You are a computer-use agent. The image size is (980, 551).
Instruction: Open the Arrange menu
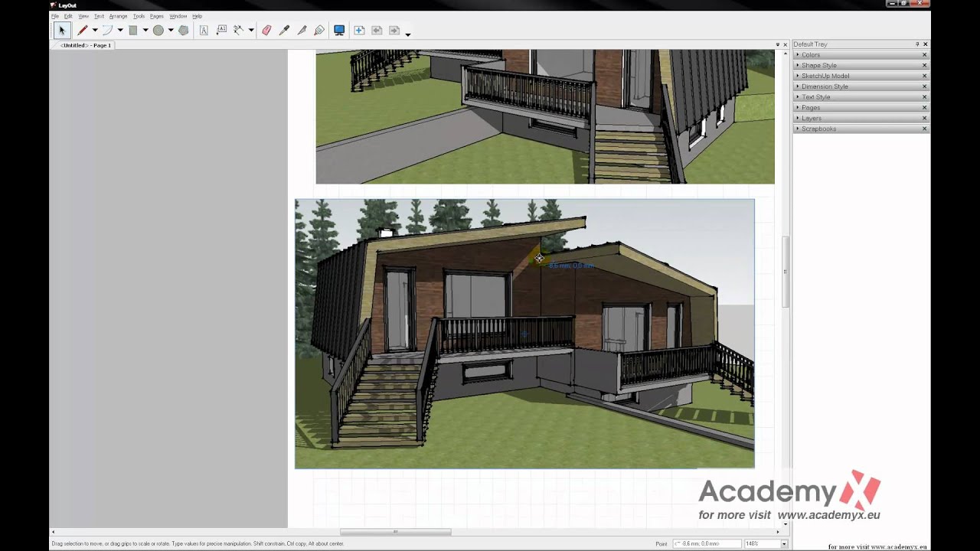click(x=118, y=16)
